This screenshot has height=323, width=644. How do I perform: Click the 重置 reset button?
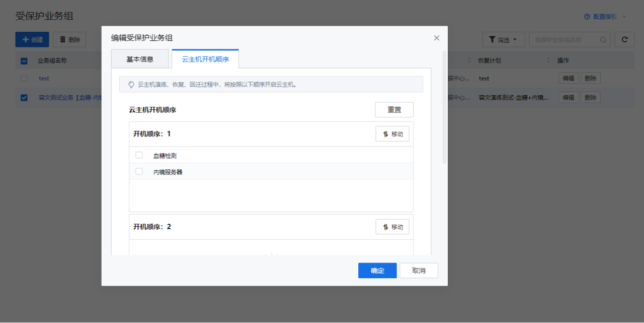(394, 110)
